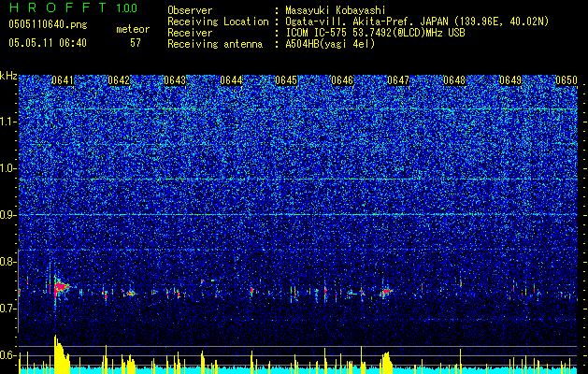Click the 0.9 frequency axis label
Viewport: 588px width, 374px height.
coord(7,215)
